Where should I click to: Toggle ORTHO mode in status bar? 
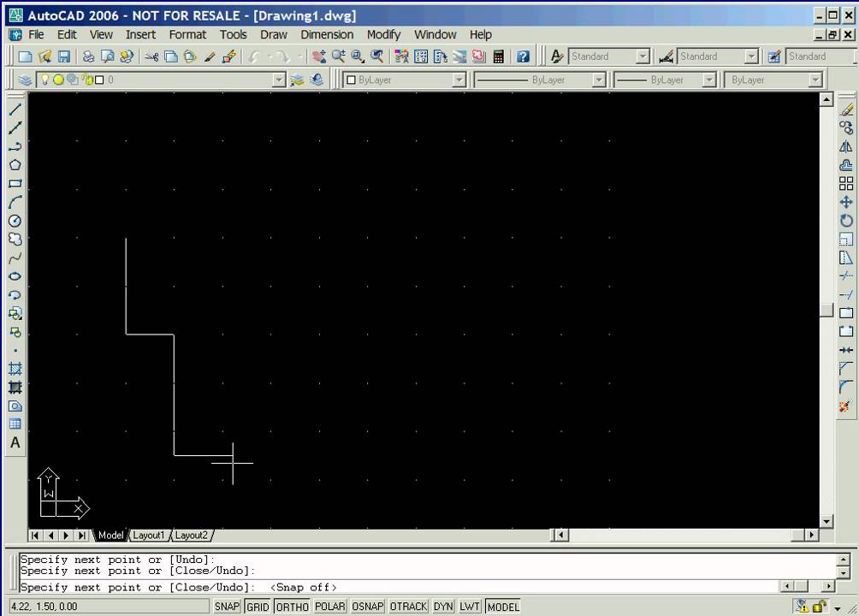coord(292,607)
